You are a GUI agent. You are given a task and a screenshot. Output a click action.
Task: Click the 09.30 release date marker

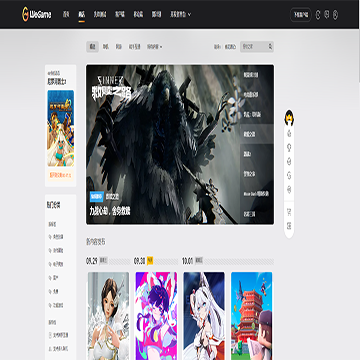click(139, 261)
